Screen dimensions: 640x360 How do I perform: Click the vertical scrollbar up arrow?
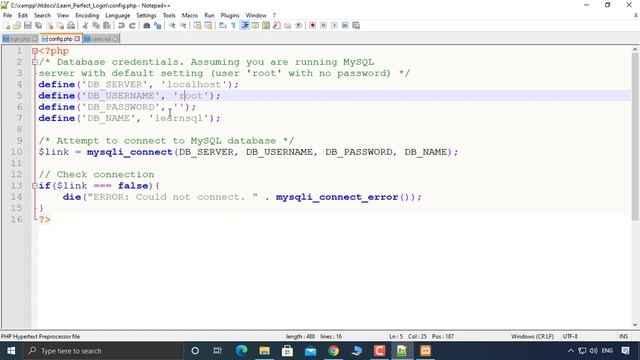[x=635, y=49]
